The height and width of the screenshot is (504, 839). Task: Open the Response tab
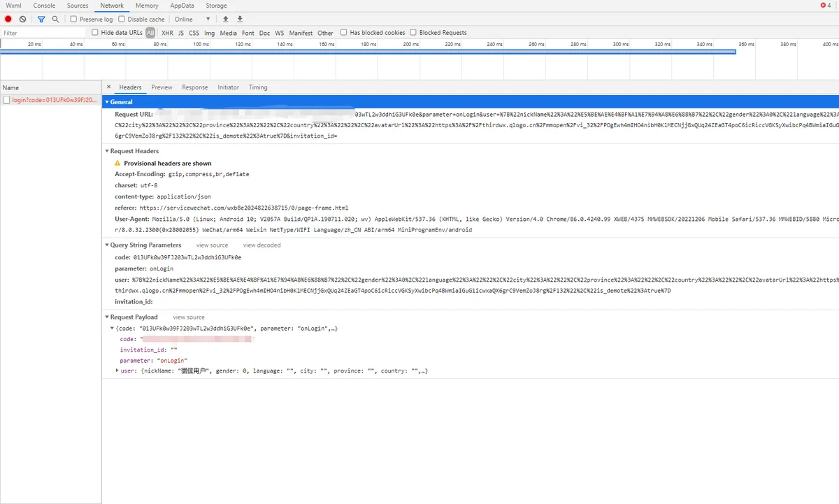(x=194, y=87)
